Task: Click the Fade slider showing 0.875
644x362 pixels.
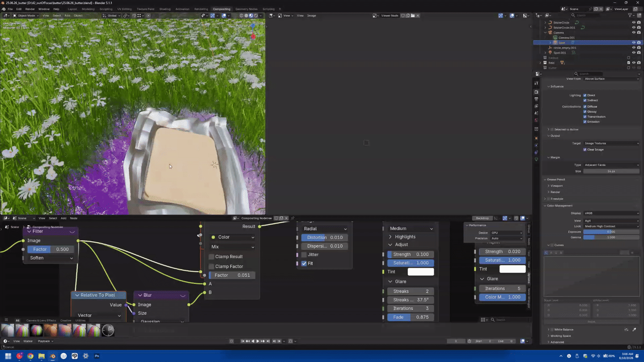Action: point(411,317)
